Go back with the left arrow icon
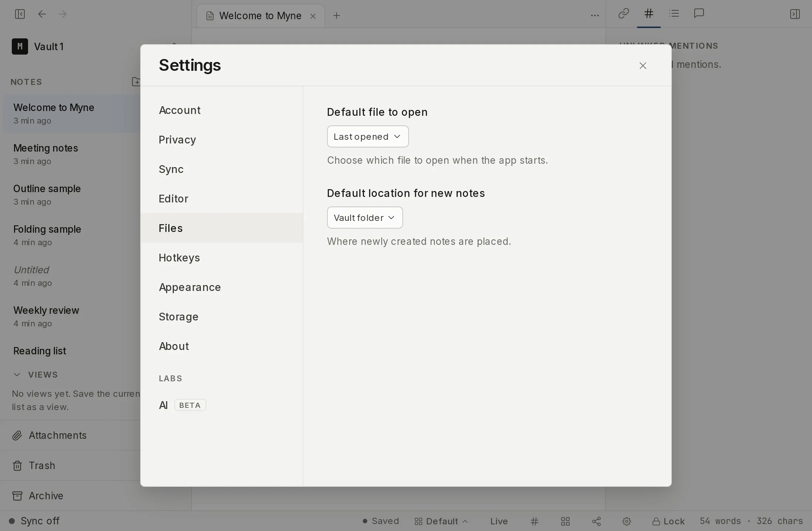This screenshot has height=531, width=812. [x=42, y=14]
